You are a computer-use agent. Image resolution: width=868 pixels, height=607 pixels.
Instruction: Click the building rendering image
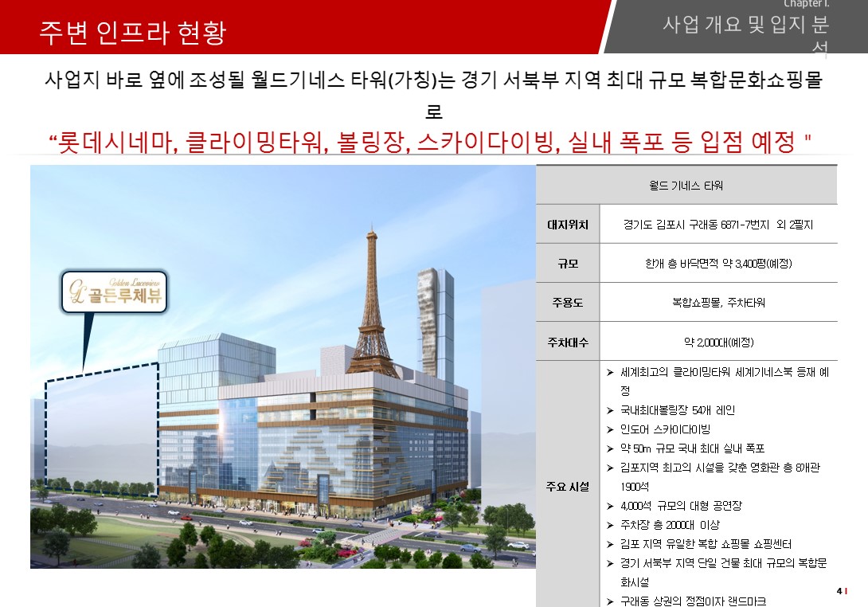(x=283, y=366)
